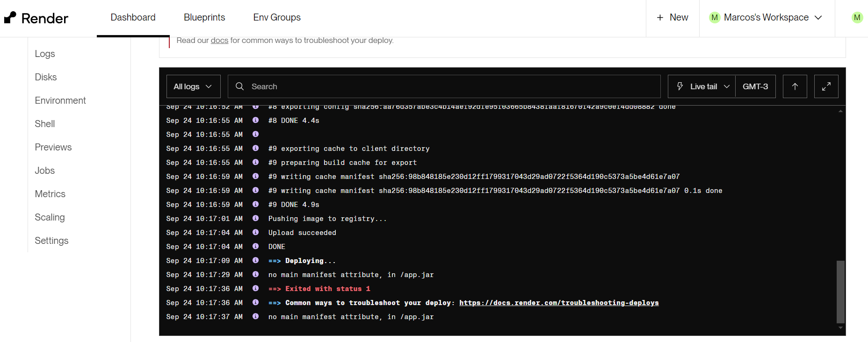Open Metrics in the sidebar
868x342 pixels.
(x=50, y=194)
